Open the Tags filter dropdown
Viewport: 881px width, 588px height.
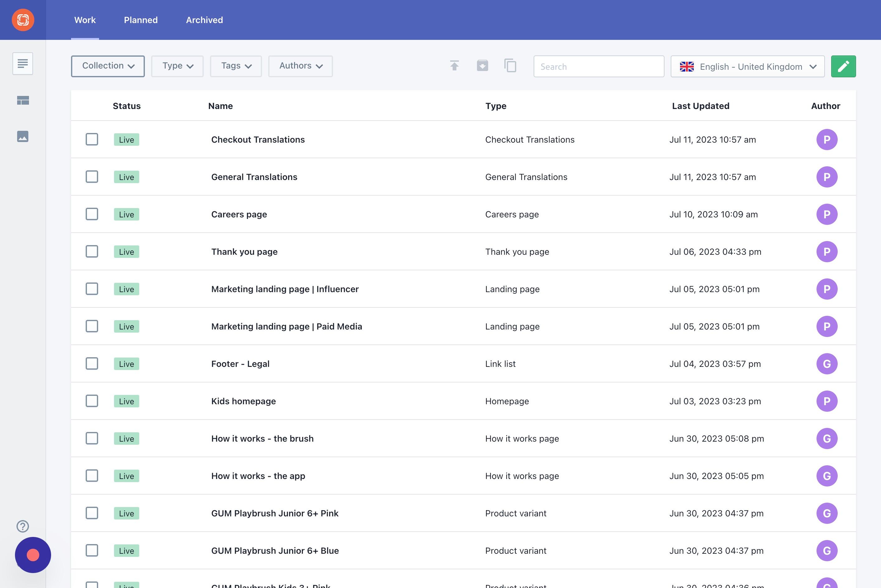click(x=236, y=66)
